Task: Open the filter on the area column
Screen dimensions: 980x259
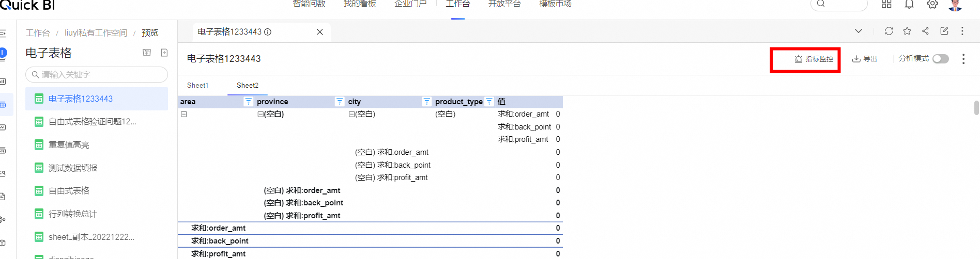Action: [x=248, y=102]
